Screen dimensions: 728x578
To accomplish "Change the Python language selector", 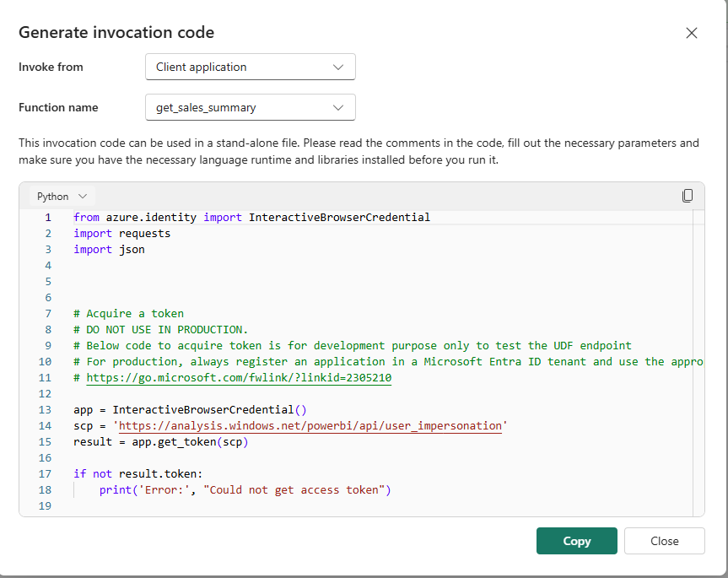I will (x=62, y=197).
